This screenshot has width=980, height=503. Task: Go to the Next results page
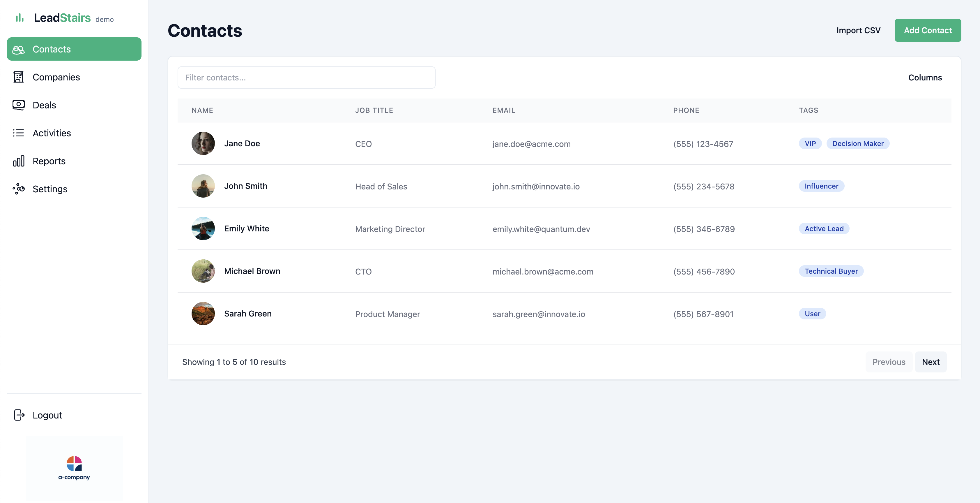click(931, 362)
